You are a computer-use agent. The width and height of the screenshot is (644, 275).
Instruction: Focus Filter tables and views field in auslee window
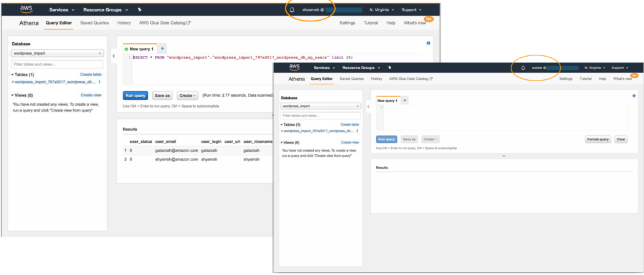(320, 116)
